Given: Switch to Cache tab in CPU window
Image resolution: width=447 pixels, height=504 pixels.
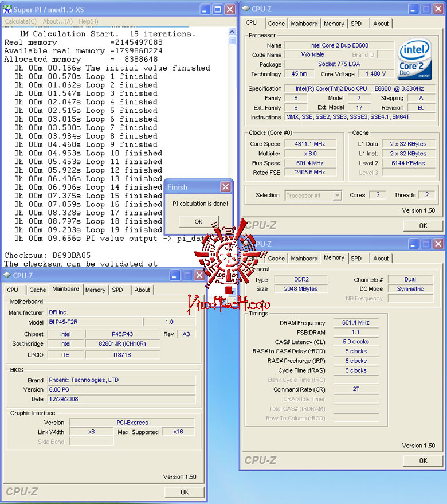Looking at the screenshot, I should (276, 24).
